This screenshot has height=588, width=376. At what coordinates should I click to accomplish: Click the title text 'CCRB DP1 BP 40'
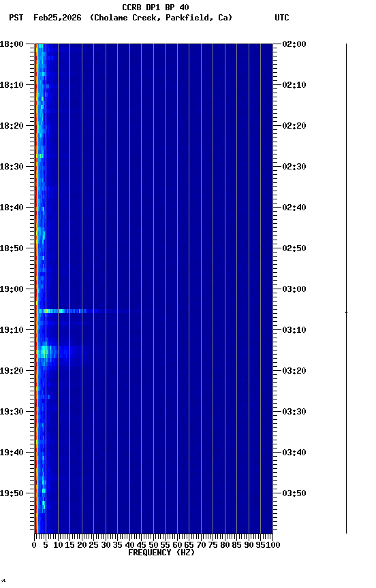click(155, 7)
